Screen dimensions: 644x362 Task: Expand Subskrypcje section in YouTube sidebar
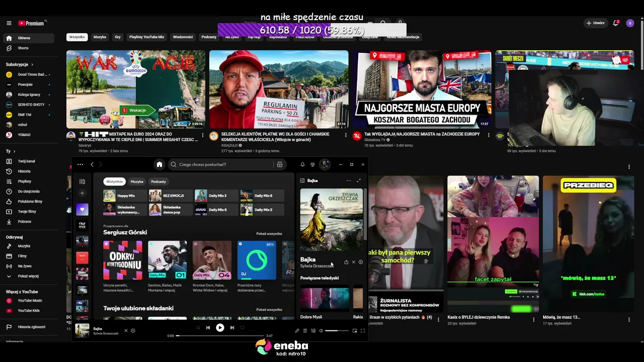pyautogui.click(x=20, y=64)
